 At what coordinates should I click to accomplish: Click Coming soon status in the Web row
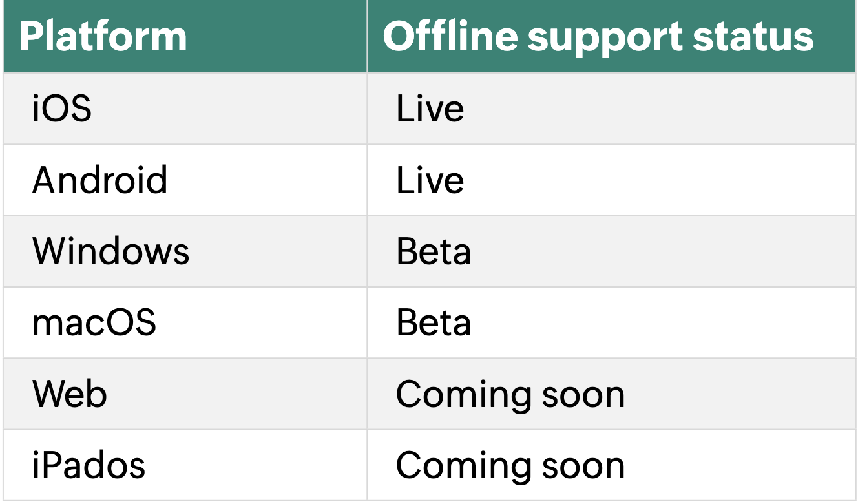pos(510,394)
